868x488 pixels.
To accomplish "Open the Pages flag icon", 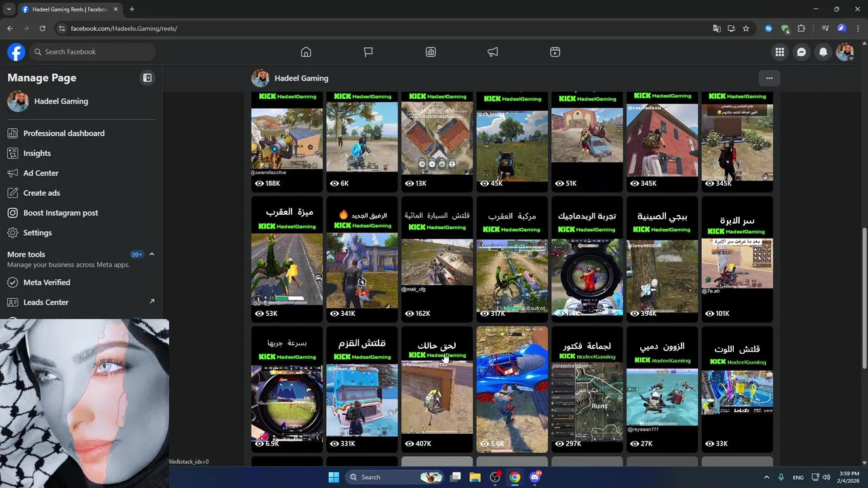I will click(368, 52).
